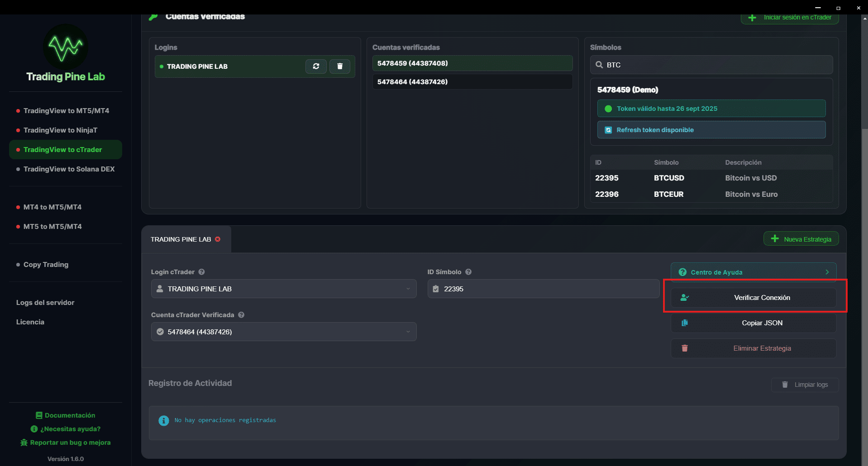The image size is (868, 466).
Task: Click the help icon beside Login cTrader
Action: [x=201, y=272]
